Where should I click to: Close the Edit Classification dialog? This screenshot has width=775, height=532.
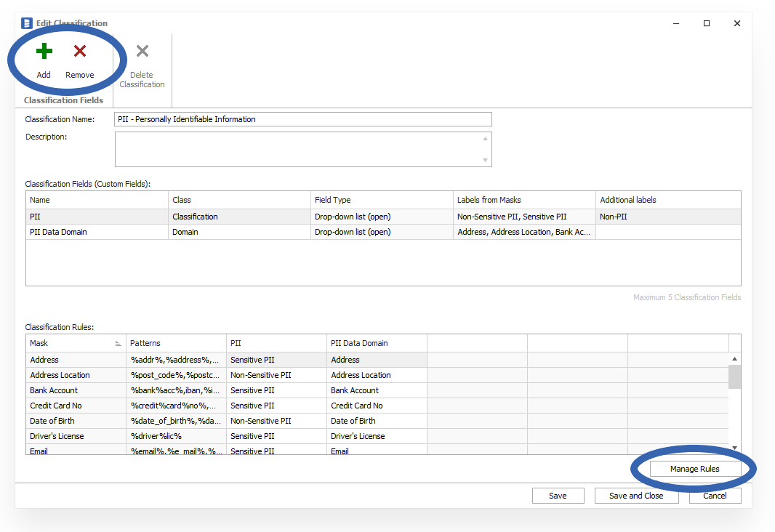pos(736,23)
